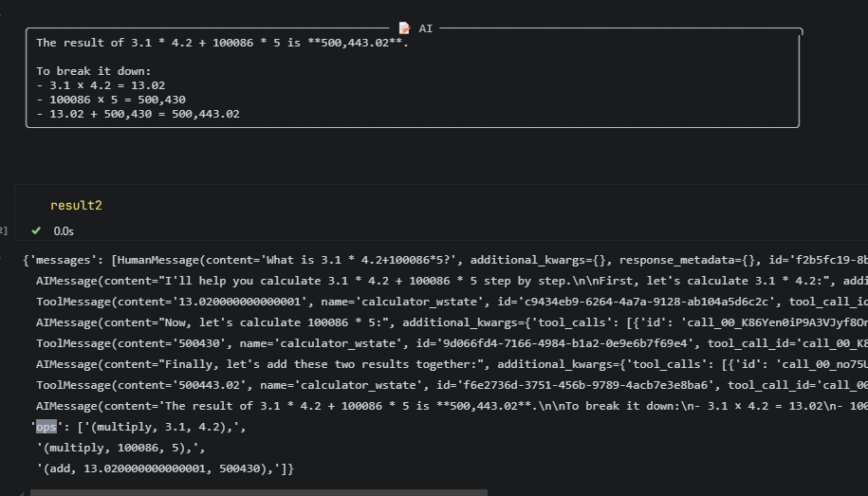Screen dimensions: 868x496
Task: Click 'To break it down:' text in AI panel
Action: pyautogui.click(x=94, y=71)
